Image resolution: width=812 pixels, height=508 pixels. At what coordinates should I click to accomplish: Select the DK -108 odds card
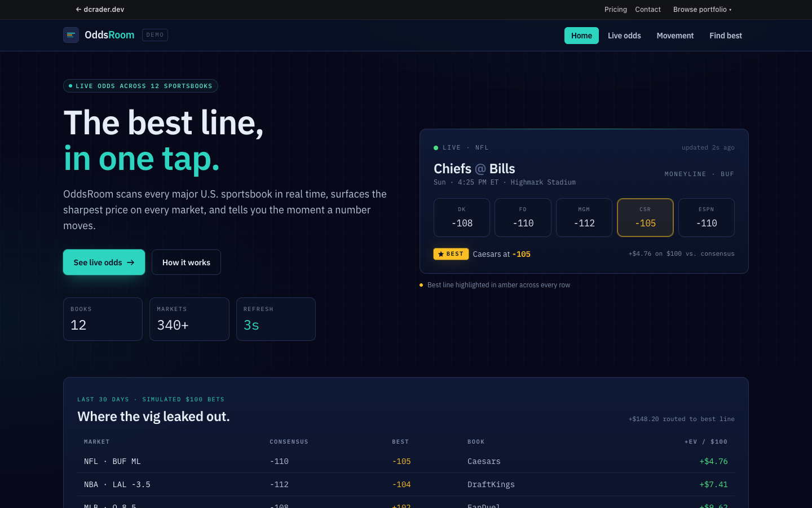tap(462, 217)
